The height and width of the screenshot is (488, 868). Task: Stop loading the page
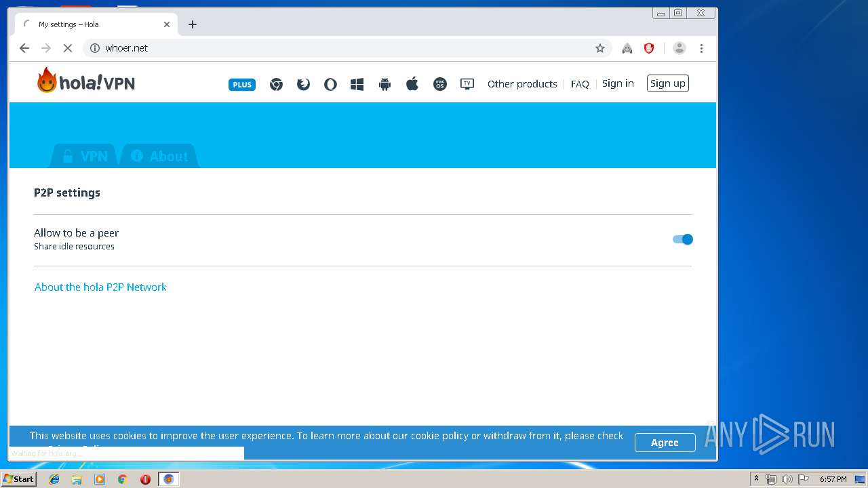click(68, 48)
